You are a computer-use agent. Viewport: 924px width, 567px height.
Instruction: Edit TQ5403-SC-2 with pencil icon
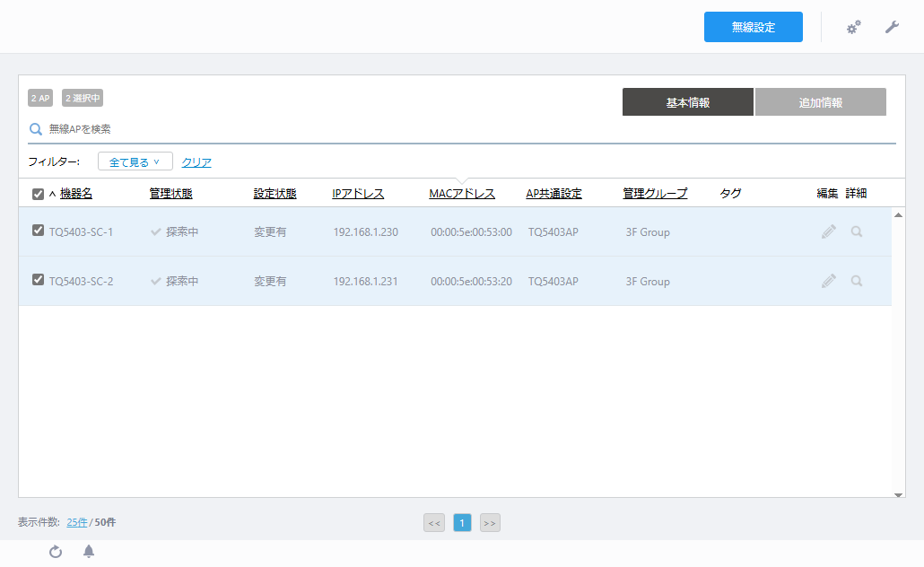click(x=829, y=281)
